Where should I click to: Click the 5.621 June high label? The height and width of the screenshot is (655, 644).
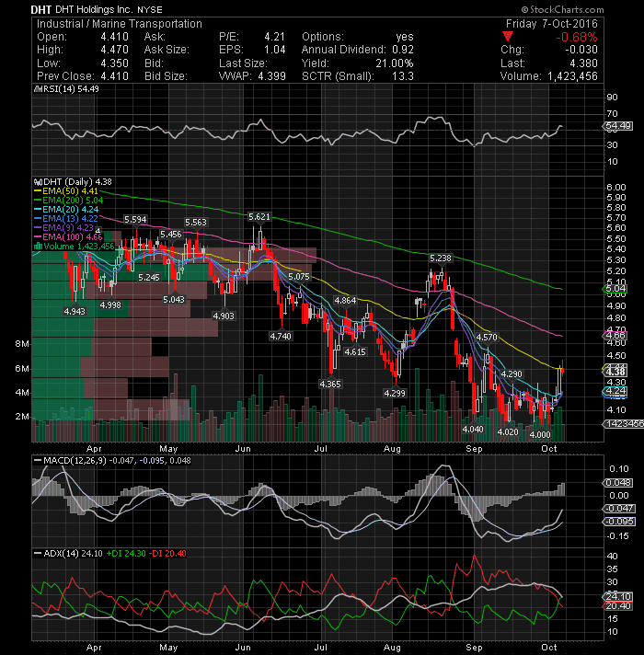pos(259,216)
